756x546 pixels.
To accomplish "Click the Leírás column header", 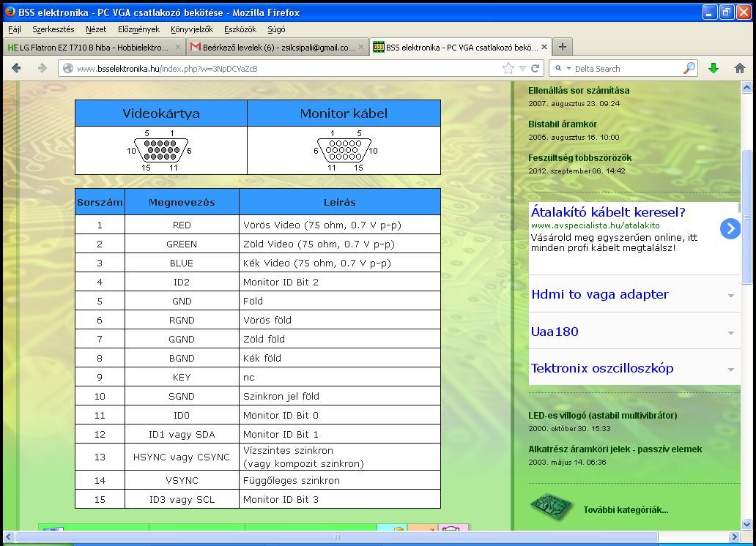I will click(340, 202).
